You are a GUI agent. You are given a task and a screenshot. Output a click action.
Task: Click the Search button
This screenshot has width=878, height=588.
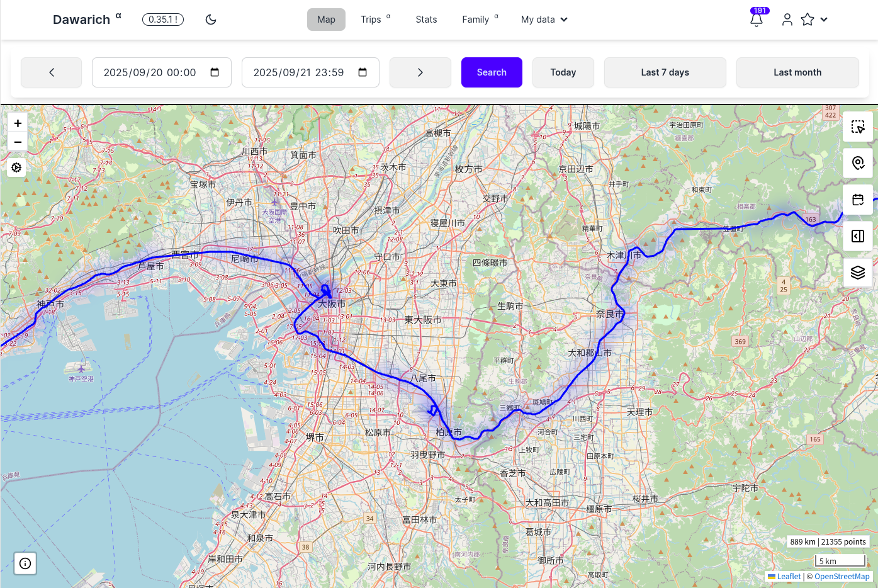click(x=492, y=72)
